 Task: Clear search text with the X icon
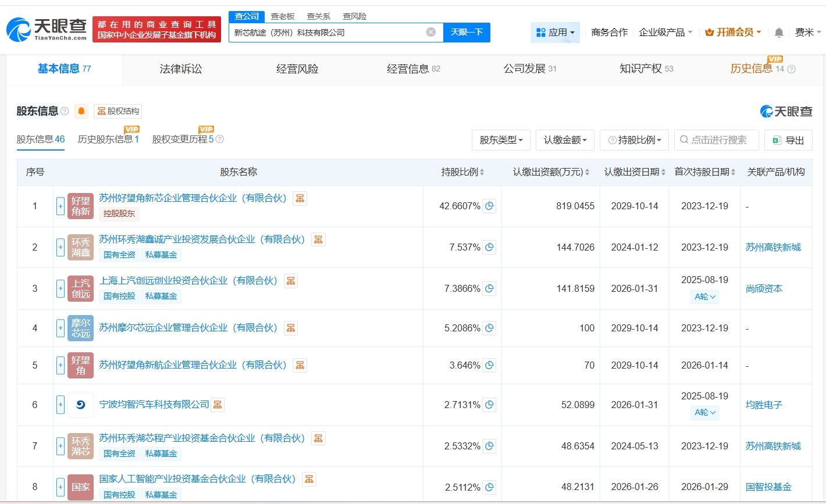pos(431,33)
